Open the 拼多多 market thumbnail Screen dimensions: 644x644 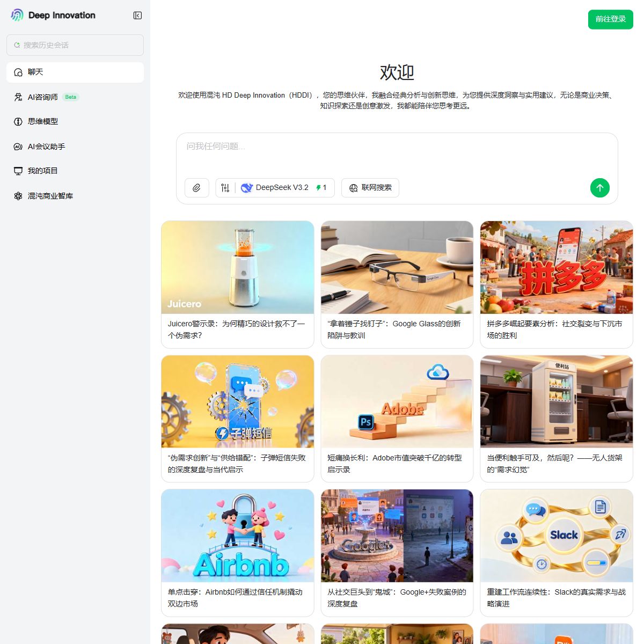click(557, 267)
